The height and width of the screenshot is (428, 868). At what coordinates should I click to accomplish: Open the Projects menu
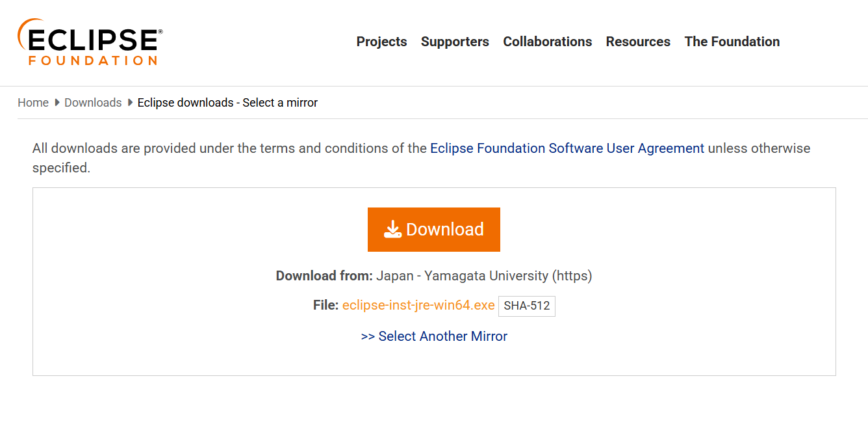[x=381, y=42]
